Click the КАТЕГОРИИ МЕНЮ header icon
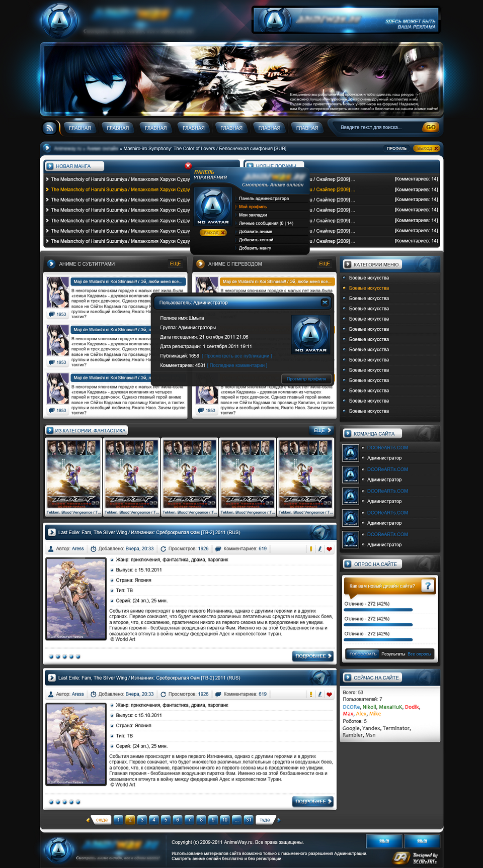This screenshot has height=868, width=483. point(348,264)
